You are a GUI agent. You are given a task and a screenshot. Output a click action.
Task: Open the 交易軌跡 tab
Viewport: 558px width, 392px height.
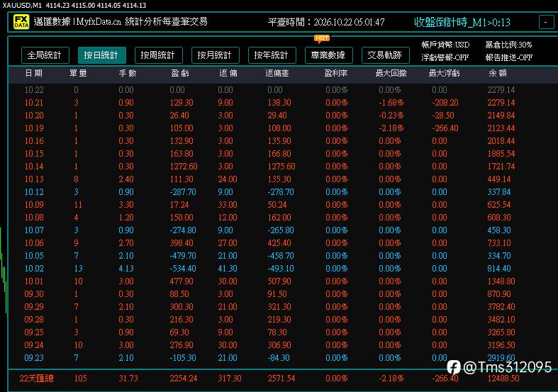pos(386,55)
